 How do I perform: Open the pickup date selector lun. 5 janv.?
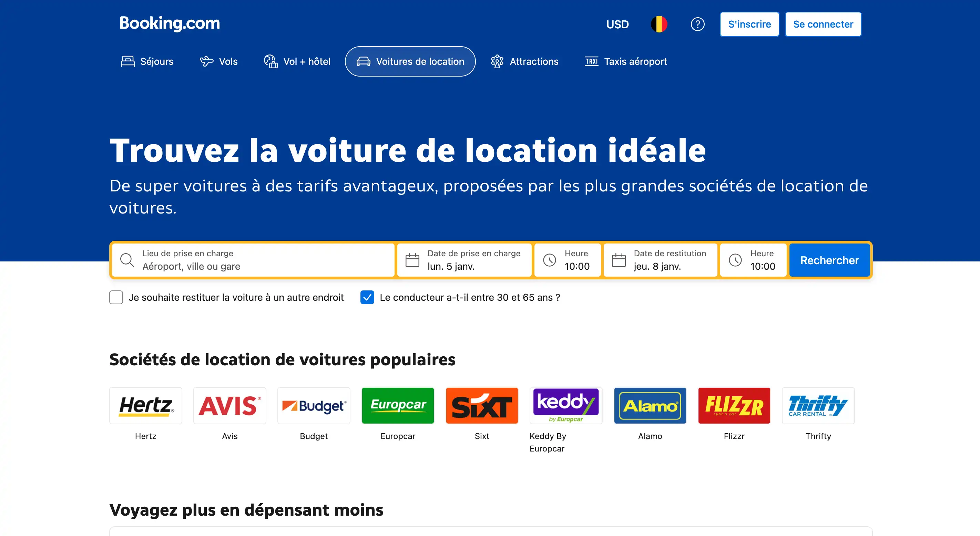click(464, 260)
